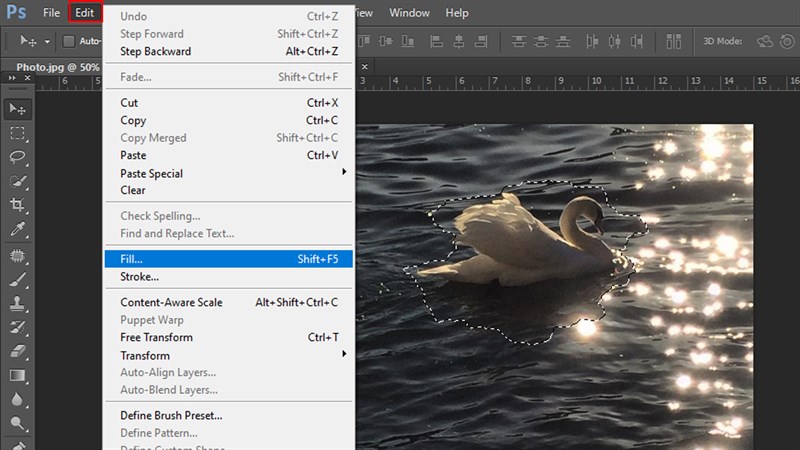Click the 3D roll mode icon
Screen dimensions: 800x450
[x=788, y=41]
